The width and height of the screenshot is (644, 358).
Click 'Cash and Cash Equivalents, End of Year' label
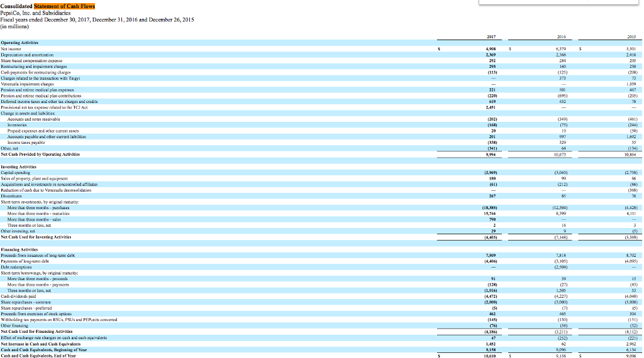38,355
